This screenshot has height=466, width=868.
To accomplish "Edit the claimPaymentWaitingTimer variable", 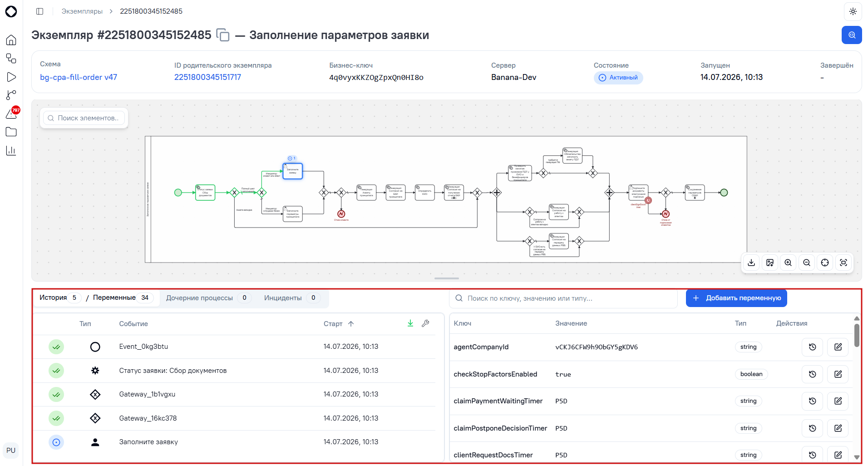I will pyautogui.click(x=838, y=401).
